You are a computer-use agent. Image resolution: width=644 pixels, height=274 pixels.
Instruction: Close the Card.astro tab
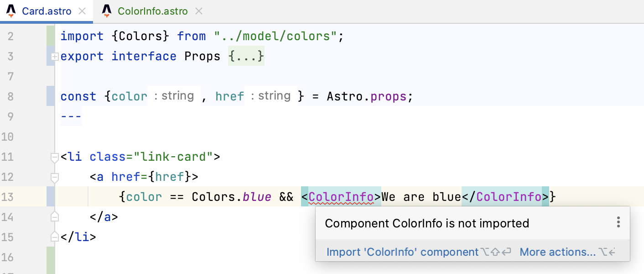(82, 11)
